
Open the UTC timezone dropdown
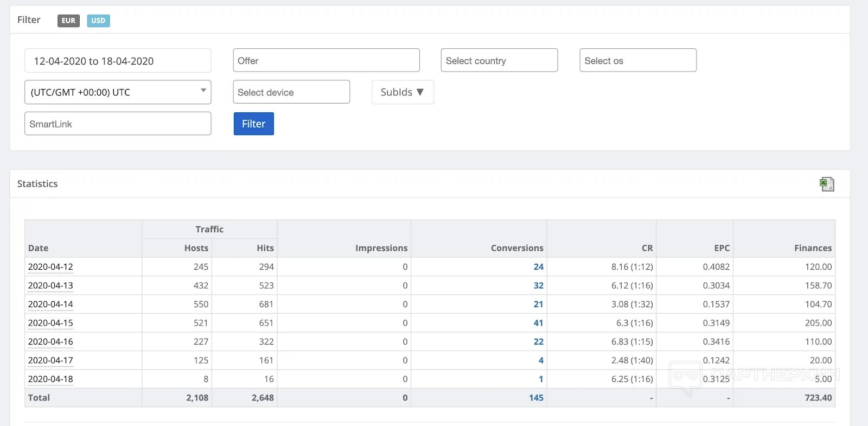point(118,92)
